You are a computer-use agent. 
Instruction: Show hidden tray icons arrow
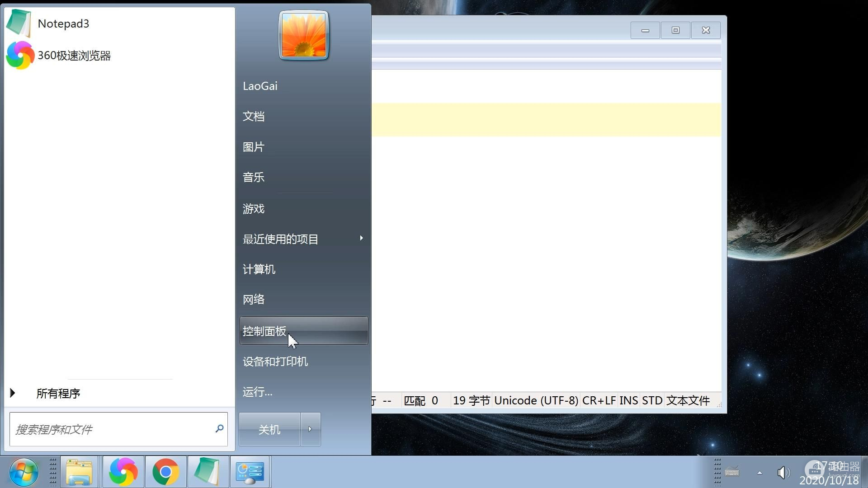coord(759,473)
